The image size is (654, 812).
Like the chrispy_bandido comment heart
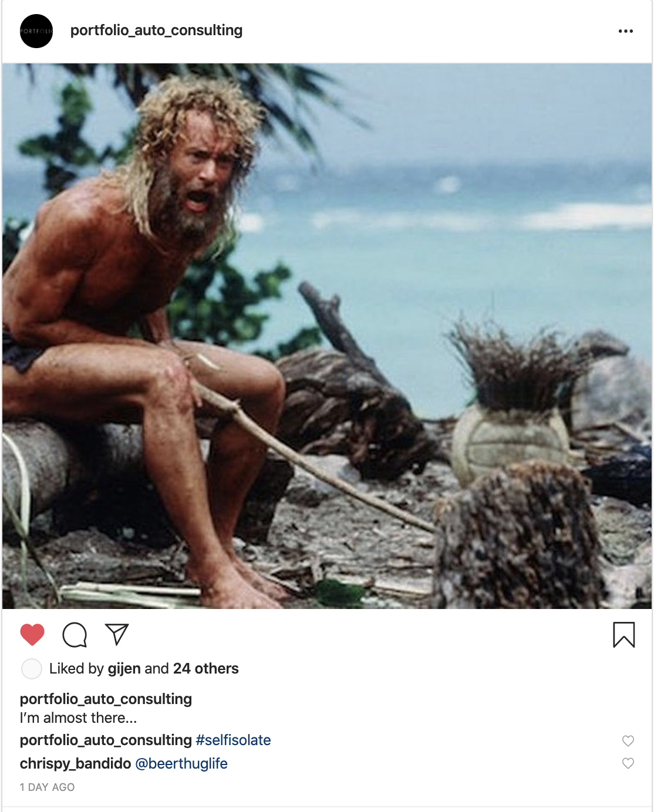[628, 763]
